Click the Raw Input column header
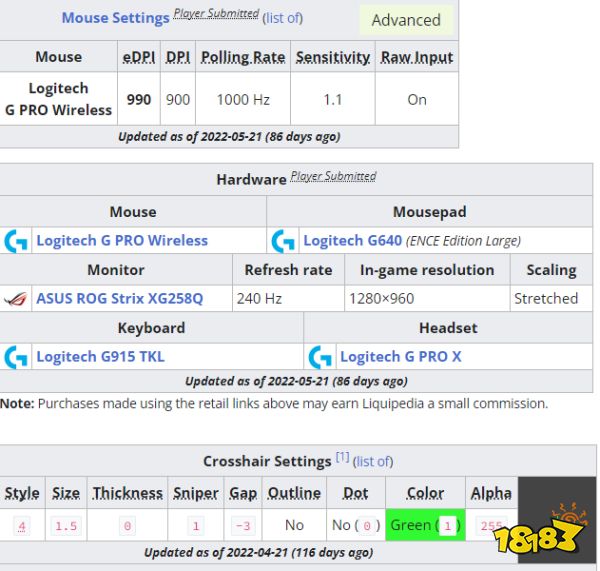This screenshot has height=571, width=600. coord(417,57)
